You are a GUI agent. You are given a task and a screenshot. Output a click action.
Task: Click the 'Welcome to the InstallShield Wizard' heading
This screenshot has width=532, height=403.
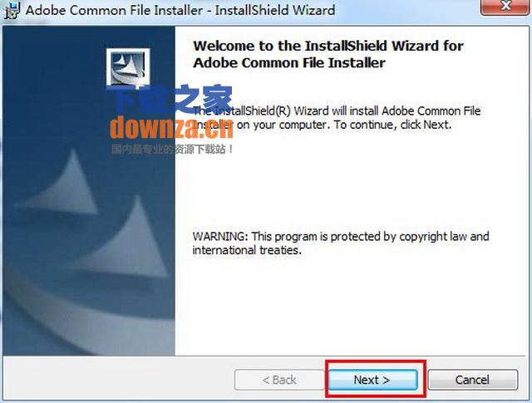328,46
